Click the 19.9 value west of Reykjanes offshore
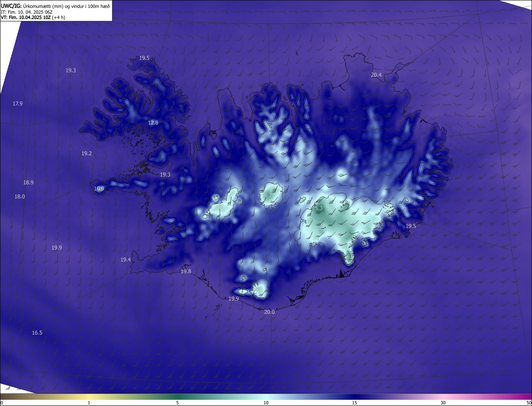532x406 pixels. tap(57, 248)
